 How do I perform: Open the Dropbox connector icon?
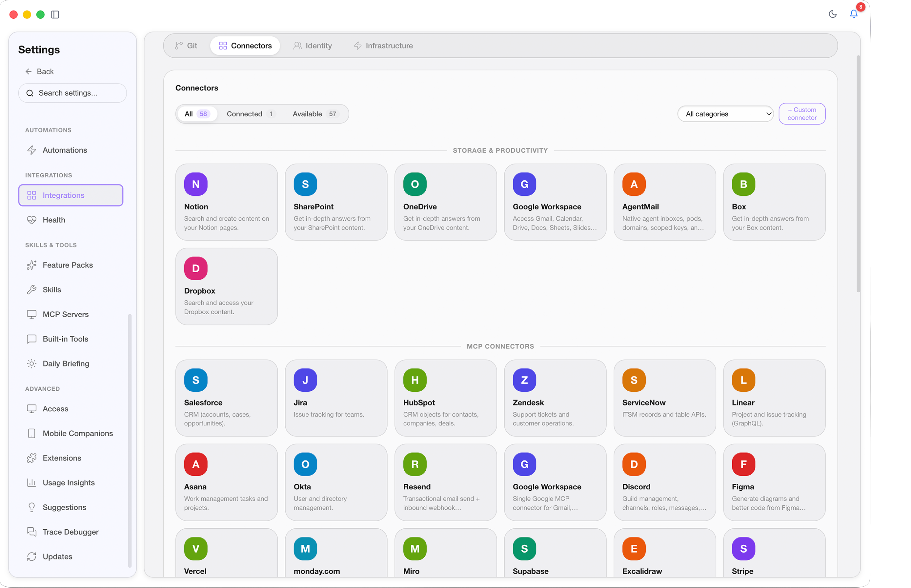tap(195, 268)
